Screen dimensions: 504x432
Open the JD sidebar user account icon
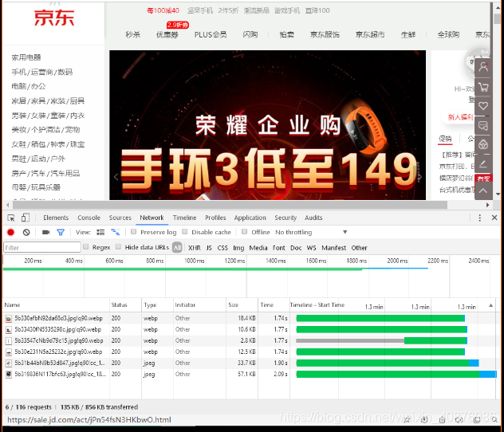click(x=483, y=68)
